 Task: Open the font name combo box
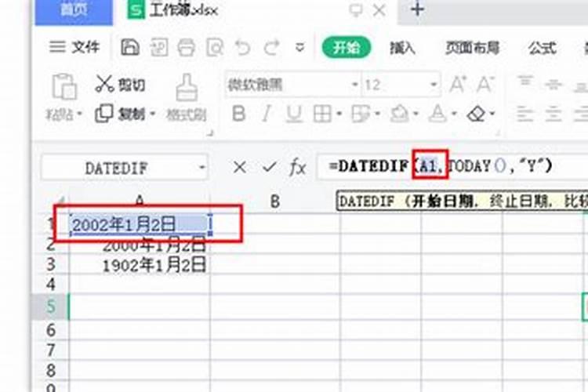[x=292, y=85]
